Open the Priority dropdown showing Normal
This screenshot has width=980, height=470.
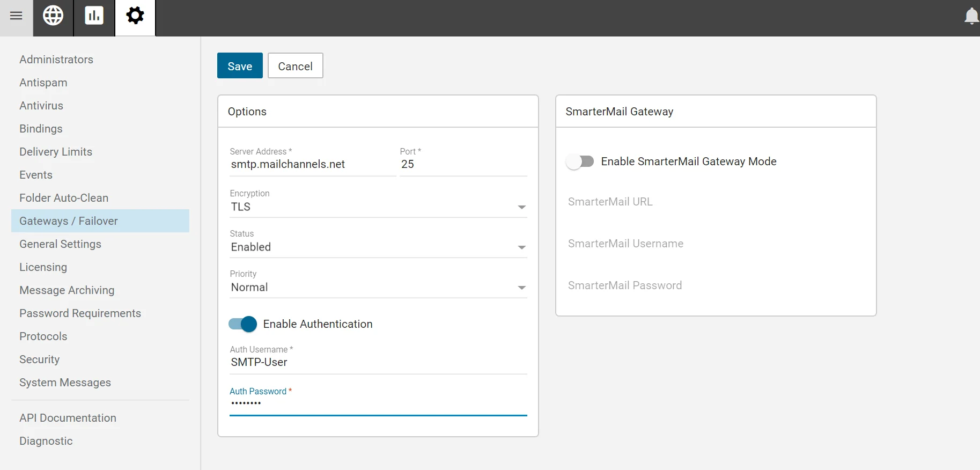[x=378, y=287]
